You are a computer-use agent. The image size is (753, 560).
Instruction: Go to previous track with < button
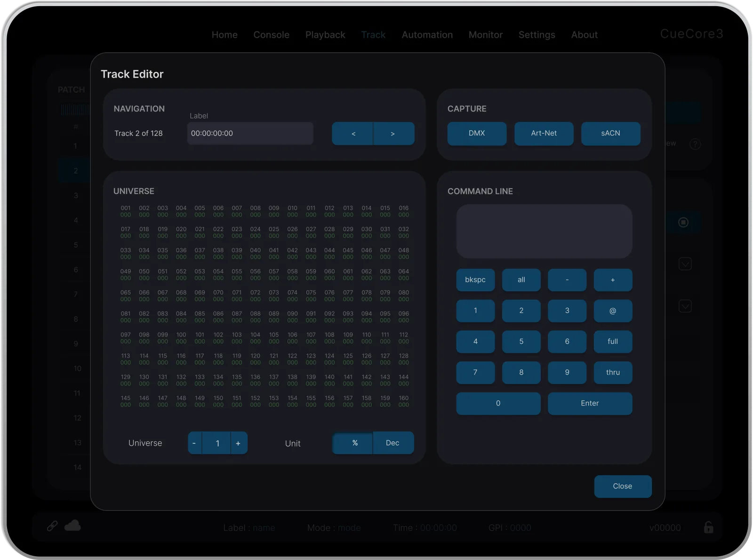pyautogui.click(x=353, y=134)
